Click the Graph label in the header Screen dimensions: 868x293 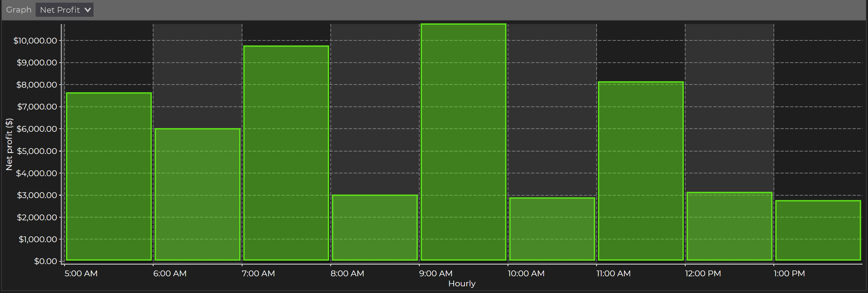[x=19, y=9]
